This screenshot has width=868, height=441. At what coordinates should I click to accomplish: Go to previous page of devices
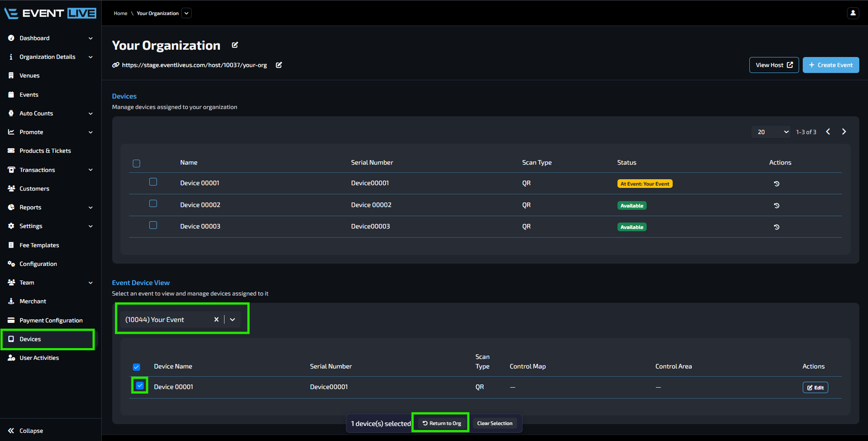point(828,132)
